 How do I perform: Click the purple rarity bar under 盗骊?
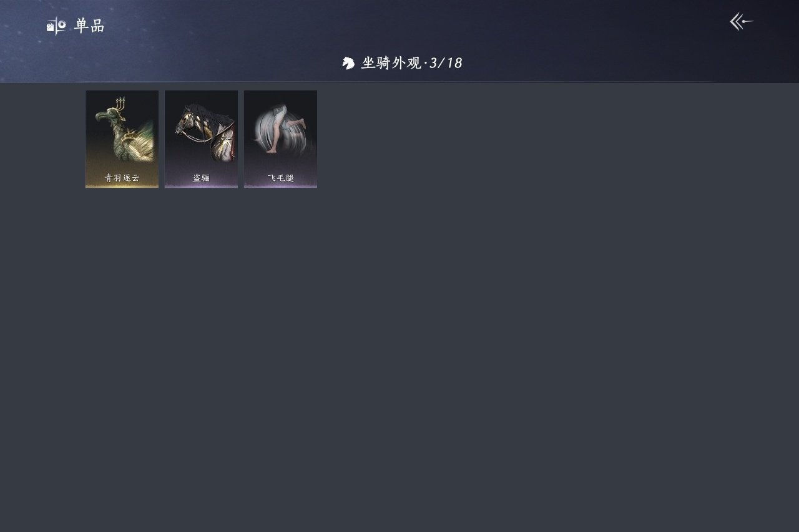[x=201, y=186]
